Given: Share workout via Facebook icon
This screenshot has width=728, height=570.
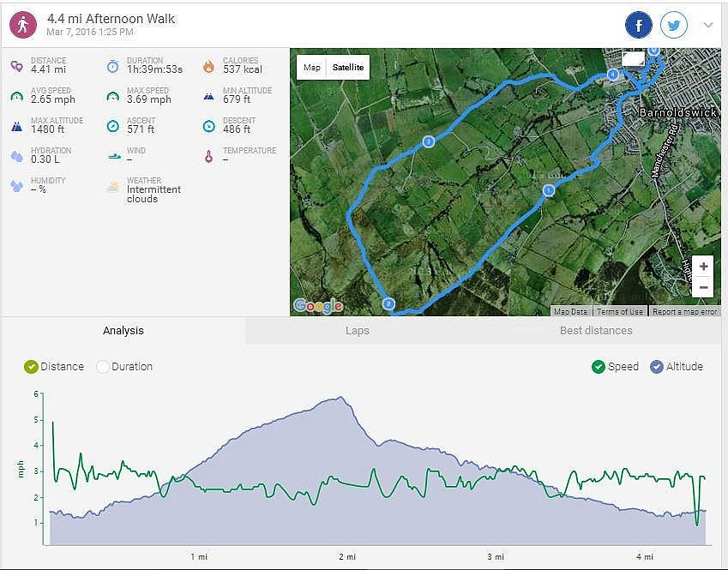Looking at the screenshot, I should coord(639,26).
